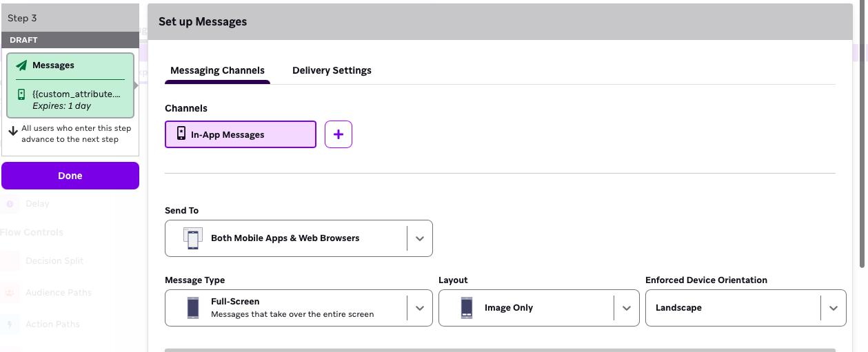
Task: Click the devices icon in Send To field
Action: coord(192,238)
